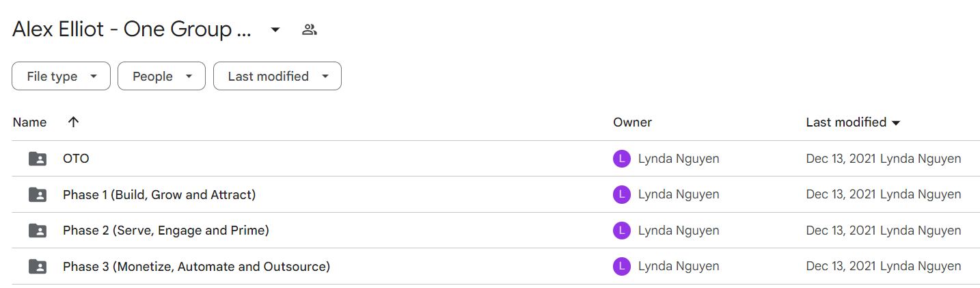Screen dimensions: 980x288
Task: Click owner avatar in the Phase 3 row
Action: (622, 267)
